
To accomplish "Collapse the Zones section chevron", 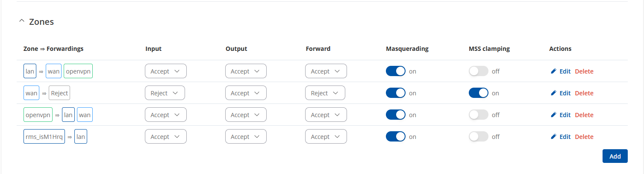I will pos(22,21).
